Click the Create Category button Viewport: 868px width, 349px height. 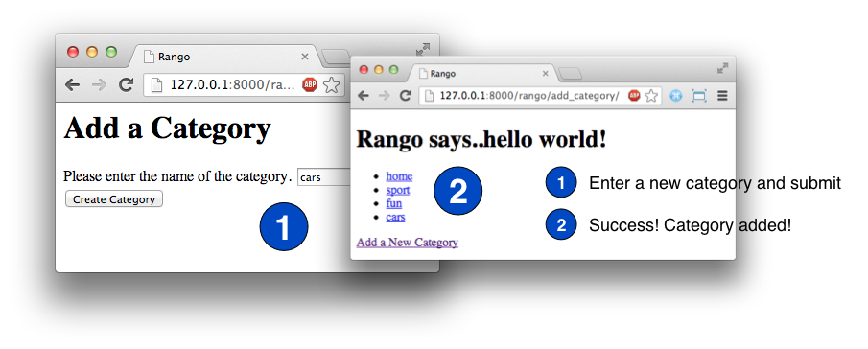[x=114, y=199]
